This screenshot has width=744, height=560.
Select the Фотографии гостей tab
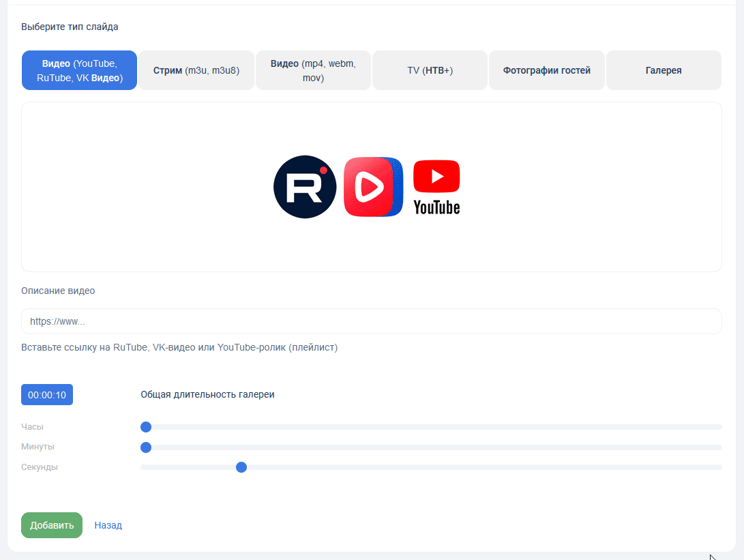pos(547,70)
